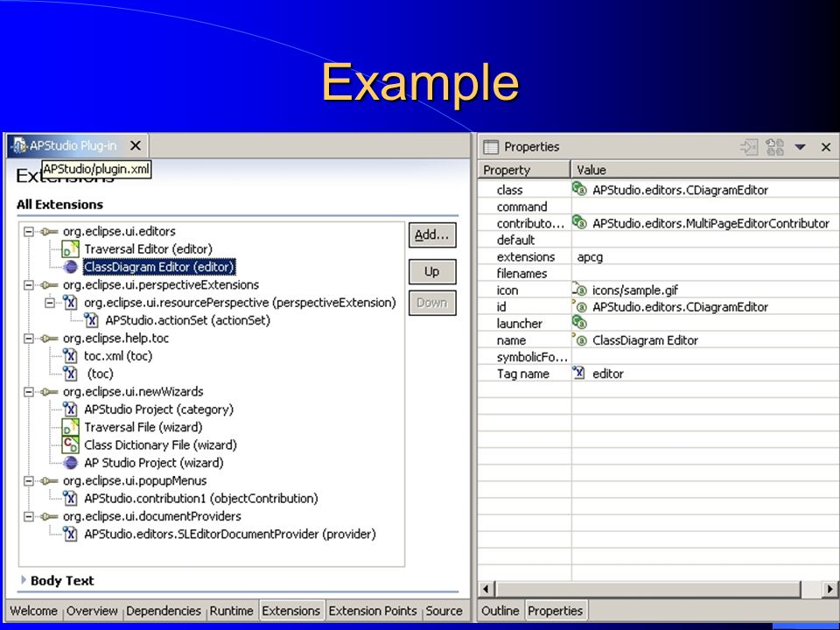
Task: Collapse the org.eclipse.help.toc node
Action: tap(29, 338)
